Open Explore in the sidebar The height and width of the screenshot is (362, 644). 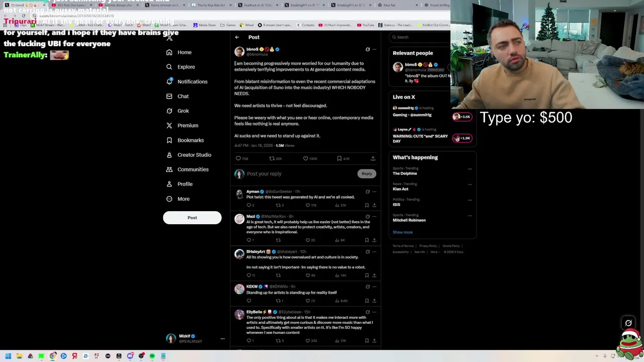point(181,67)
